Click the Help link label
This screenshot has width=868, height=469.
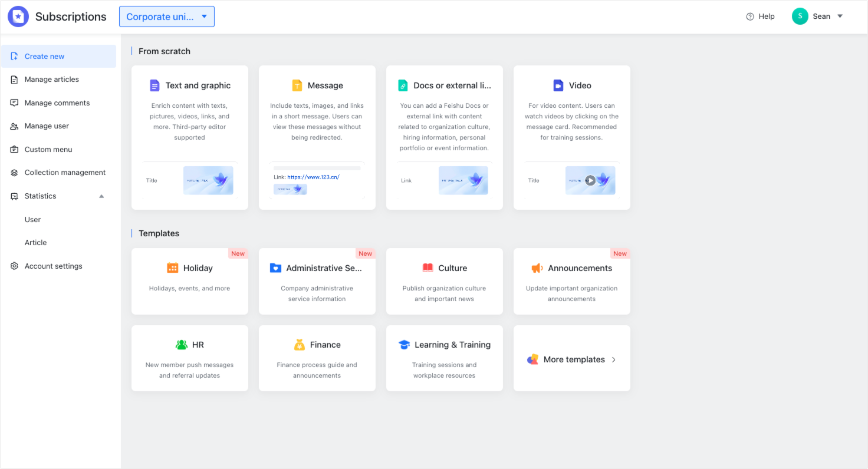767,16
